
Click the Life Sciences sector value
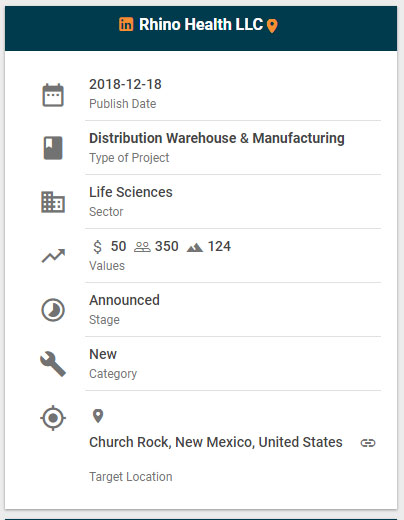pos(131,192)
